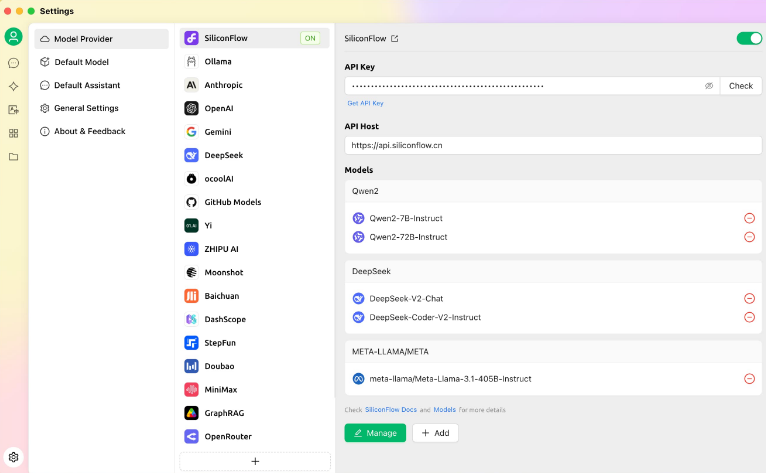
Task: Open SiliconFlow external link icon
Action: coord(394,39)
